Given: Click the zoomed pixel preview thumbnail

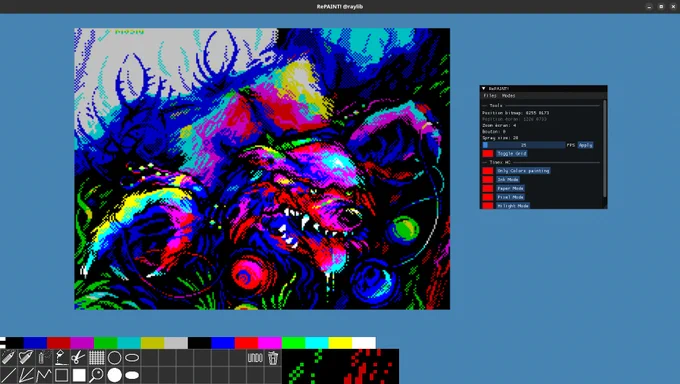Looking at the screenshot, I should pyautogui.click(x=340, y=367).
